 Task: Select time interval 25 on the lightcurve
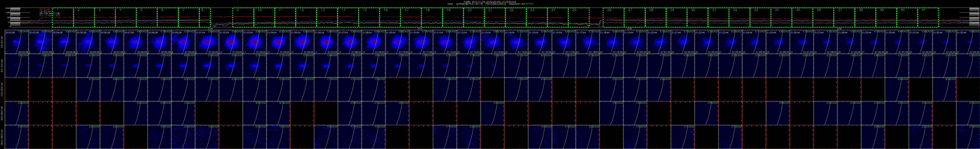point(579,17)
